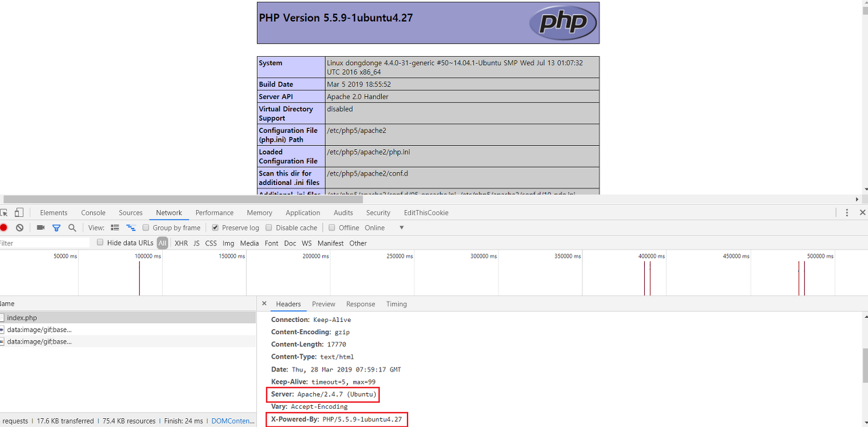
Task: Switch to the Preview details tab
Action: [x=323, y=304]
